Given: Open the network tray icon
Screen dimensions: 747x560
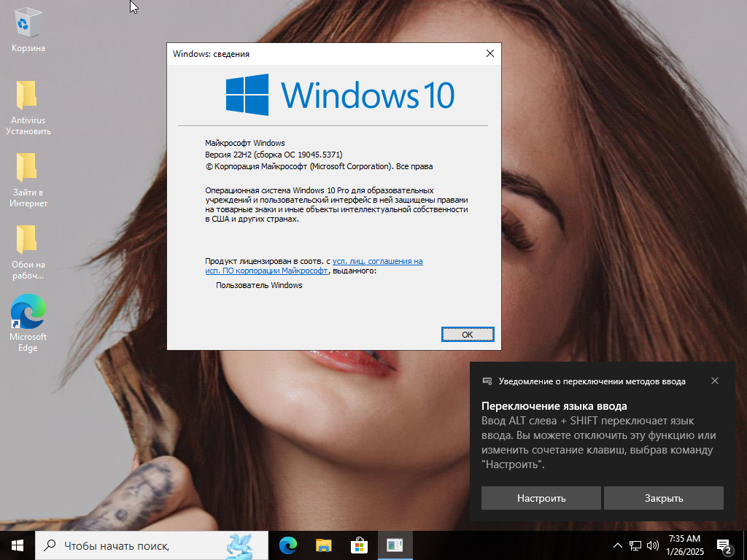Looking at the screenshot, I should click(635, 545).
